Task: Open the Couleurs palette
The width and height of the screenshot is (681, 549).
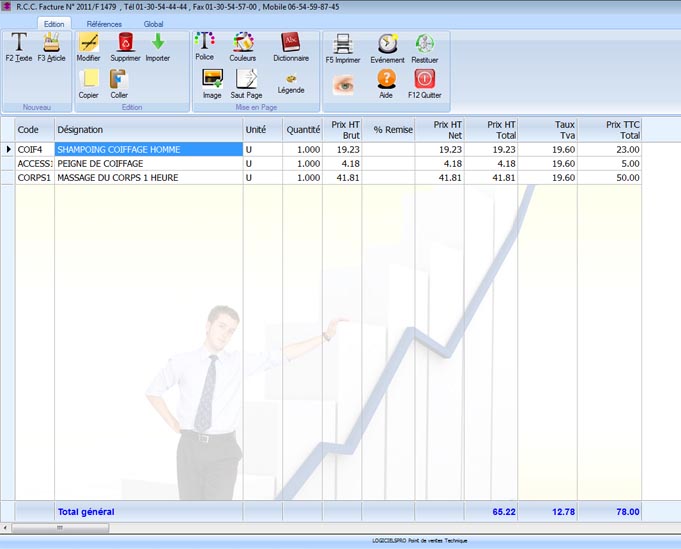Action: click(242, 42)
